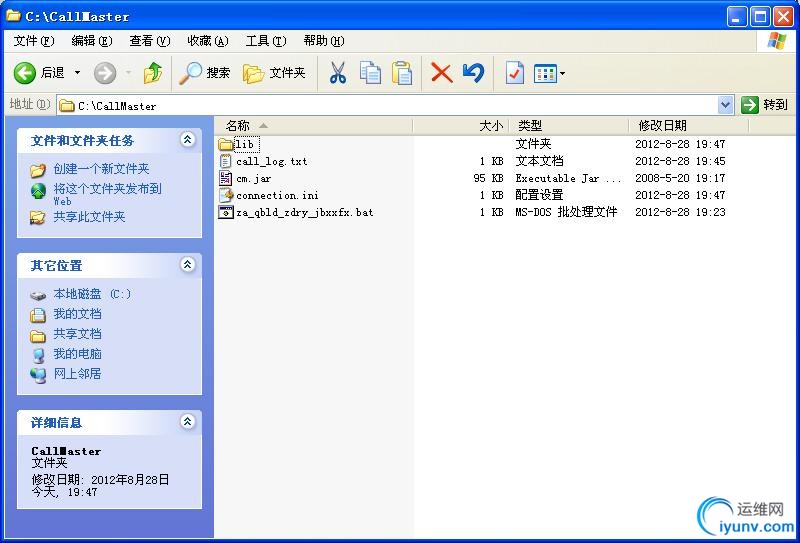Screen dimensions: 800x543
Task: Toggle the 文件夹 folders pane
Action: click(274, 73)
